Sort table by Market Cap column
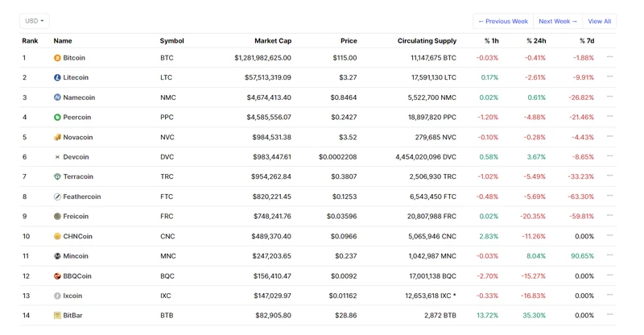 point(273,40)
